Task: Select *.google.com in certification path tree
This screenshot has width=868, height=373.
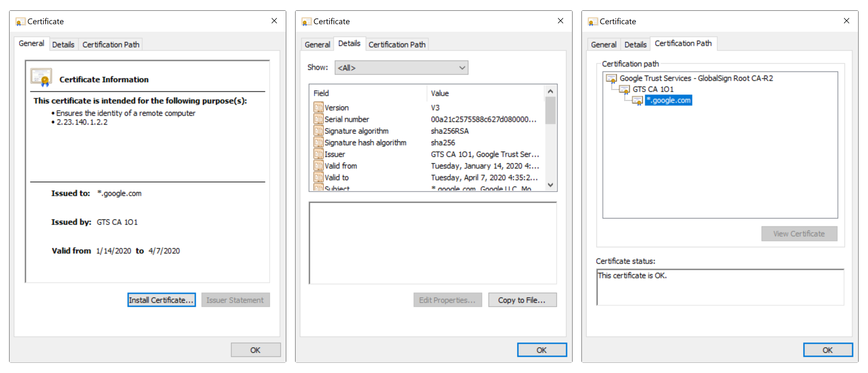Action: pyautogui.click(x=669, y=100)
